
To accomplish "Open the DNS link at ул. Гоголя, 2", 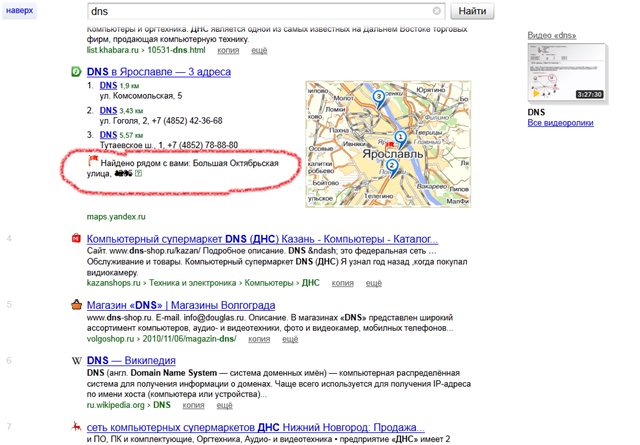I will click(108, 110).
